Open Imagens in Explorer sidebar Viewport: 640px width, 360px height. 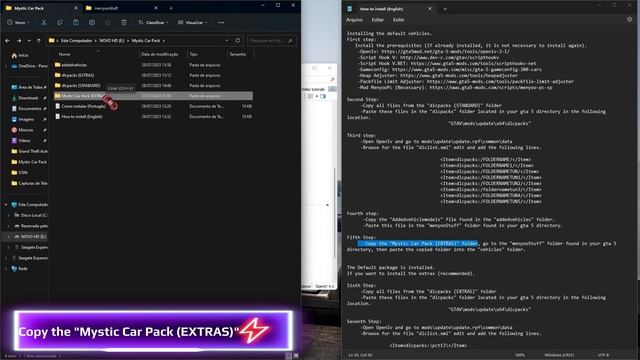[x=24, y=119]
